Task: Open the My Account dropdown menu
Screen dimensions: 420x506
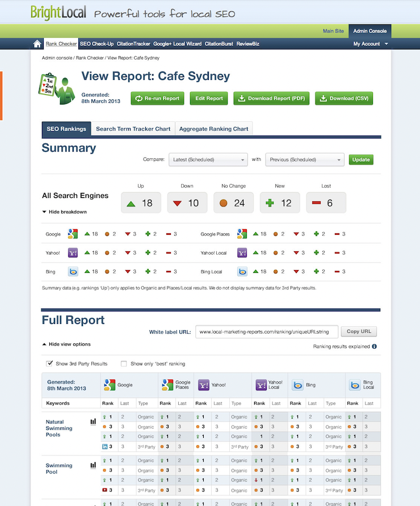Action: [x=370, y=44]
